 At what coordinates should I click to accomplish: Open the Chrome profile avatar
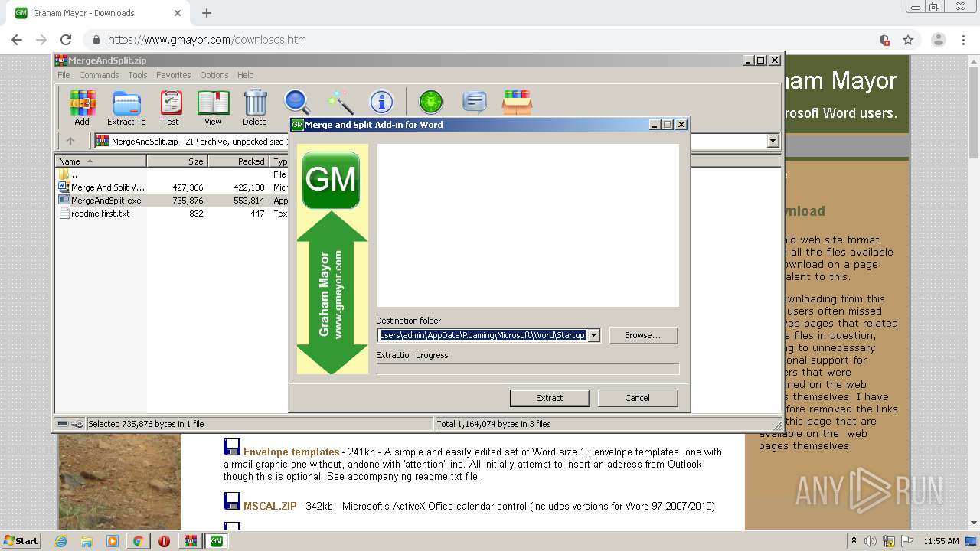coord(939,40)
